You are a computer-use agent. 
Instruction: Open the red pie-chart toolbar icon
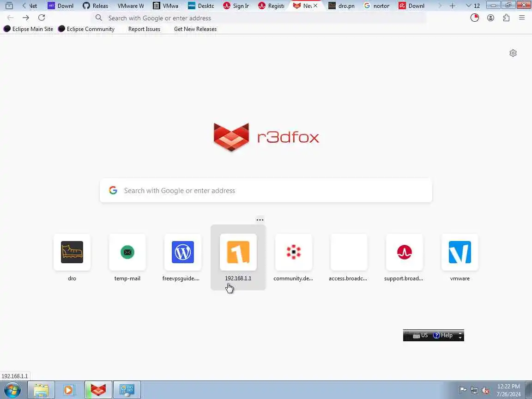(x=475, y=18)
